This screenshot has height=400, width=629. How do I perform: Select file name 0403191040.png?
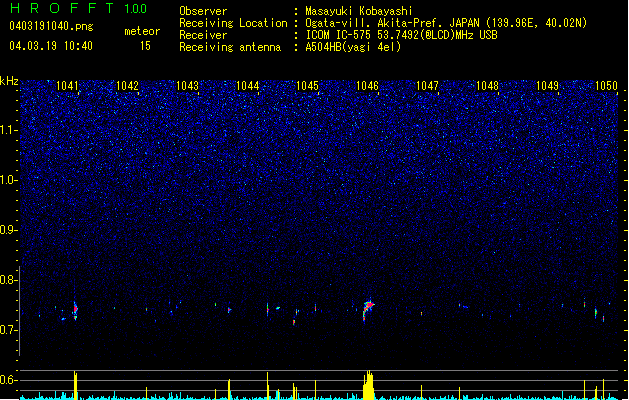(x=51, y=26)
